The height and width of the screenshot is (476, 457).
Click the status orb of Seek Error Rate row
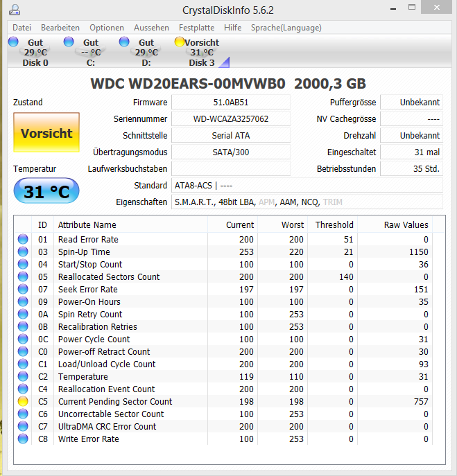coord(23,289)
